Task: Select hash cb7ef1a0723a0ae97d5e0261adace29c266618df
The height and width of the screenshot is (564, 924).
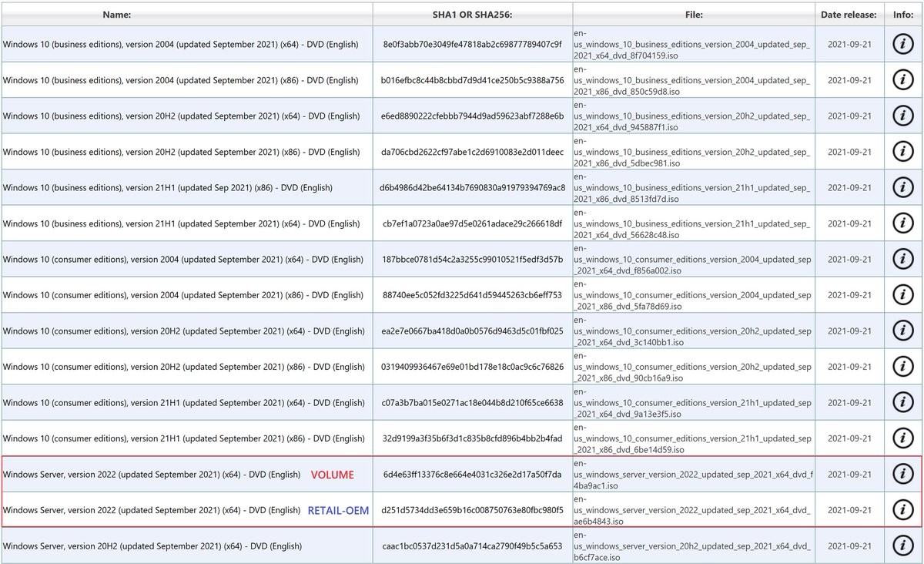Action: pos(473,223)
